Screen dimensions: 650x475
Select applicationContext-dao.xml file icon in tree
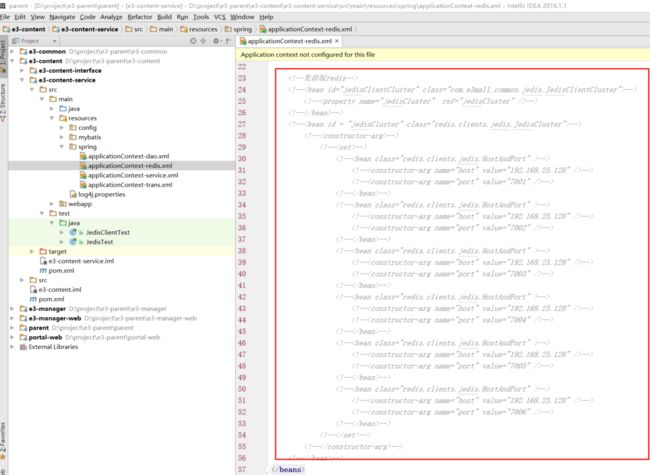click(83, 156)
